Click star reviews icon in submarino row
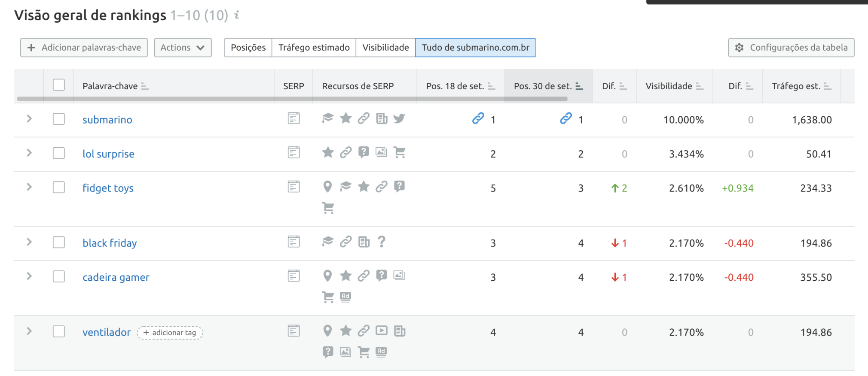 346,118
